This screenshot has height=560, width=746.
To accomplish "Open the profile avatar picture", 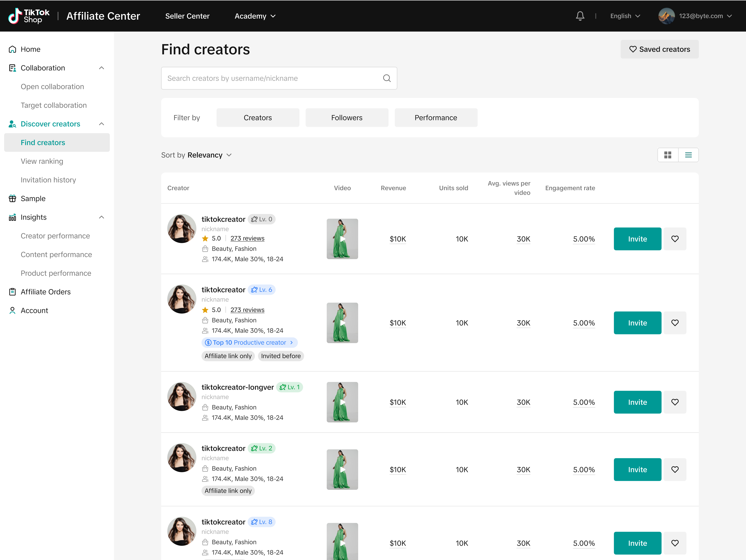I will coord(666,16).
